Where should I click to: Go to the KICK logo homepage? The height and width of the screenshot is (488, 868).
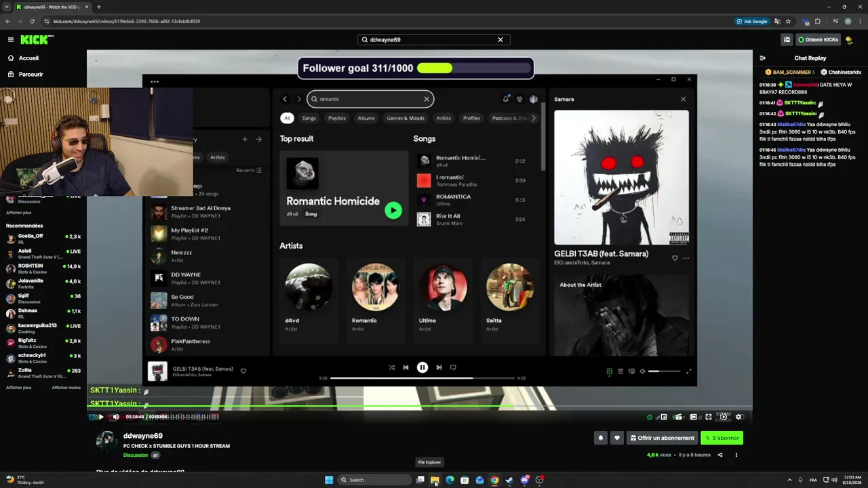click(37, 40)
